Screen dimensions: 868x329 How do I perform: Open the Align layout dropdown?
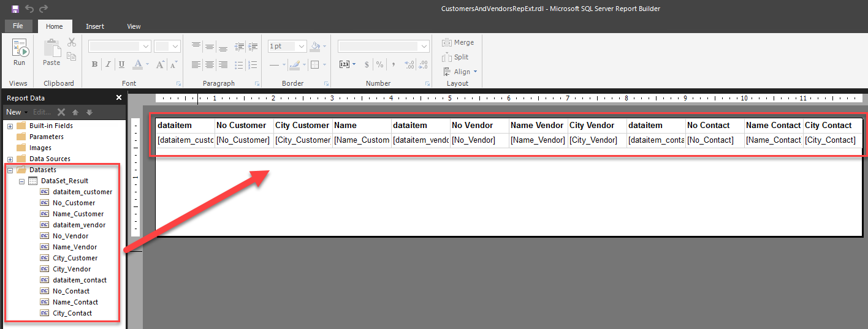click(459, 72)
